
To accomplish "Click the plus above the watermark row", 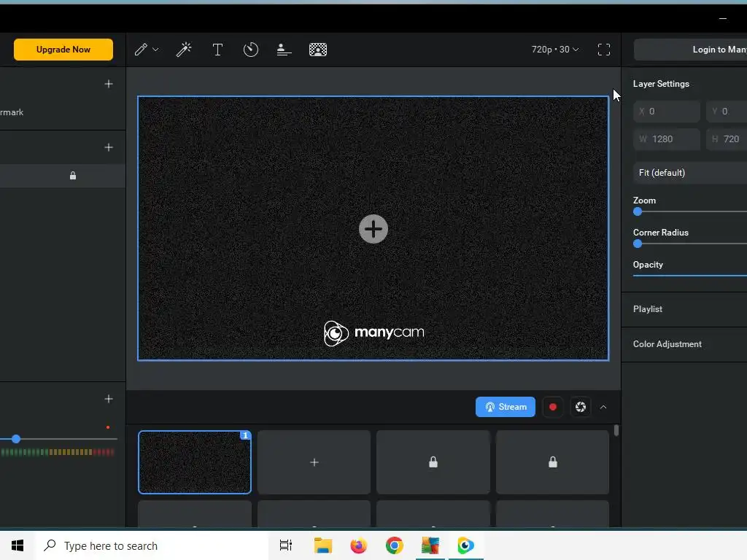I will coord(109,84).
